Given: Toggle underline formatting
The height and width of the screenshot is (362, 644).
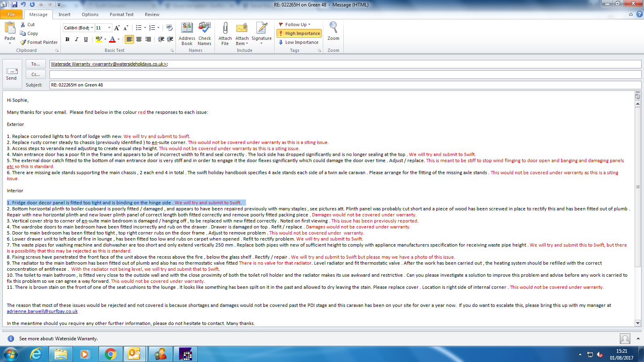Looking at the screenshot, I should point(86,39).
